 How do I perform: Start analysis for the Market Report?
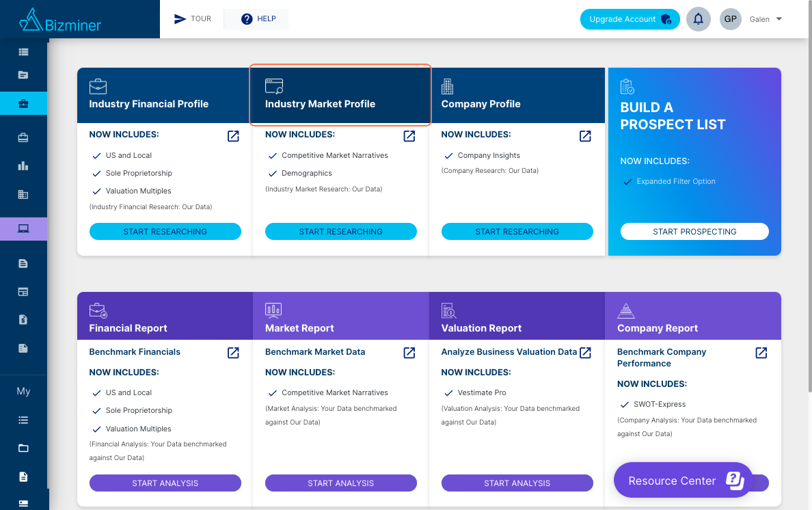point(341,483)
